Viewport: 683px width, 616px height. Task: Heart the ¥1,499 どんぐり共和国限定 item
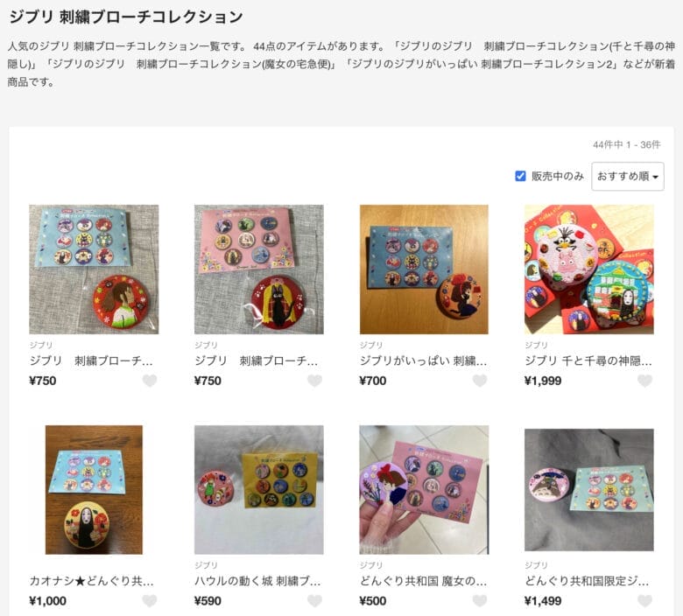[x=644, y=601]
